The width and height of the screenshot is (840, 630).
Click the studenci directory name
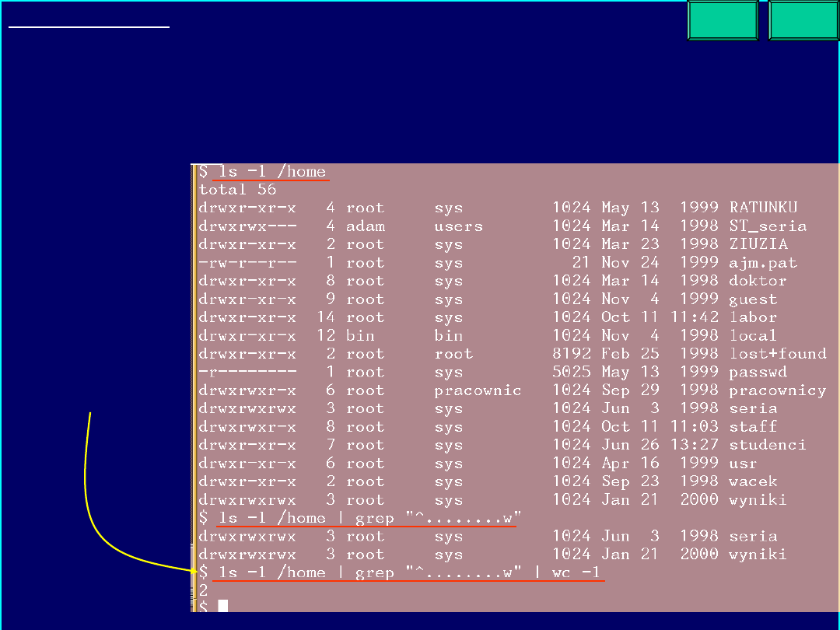(767, 445)
